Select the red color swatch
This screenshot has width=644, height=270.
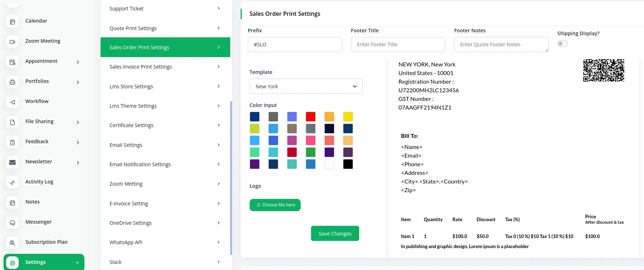(310, 117)
